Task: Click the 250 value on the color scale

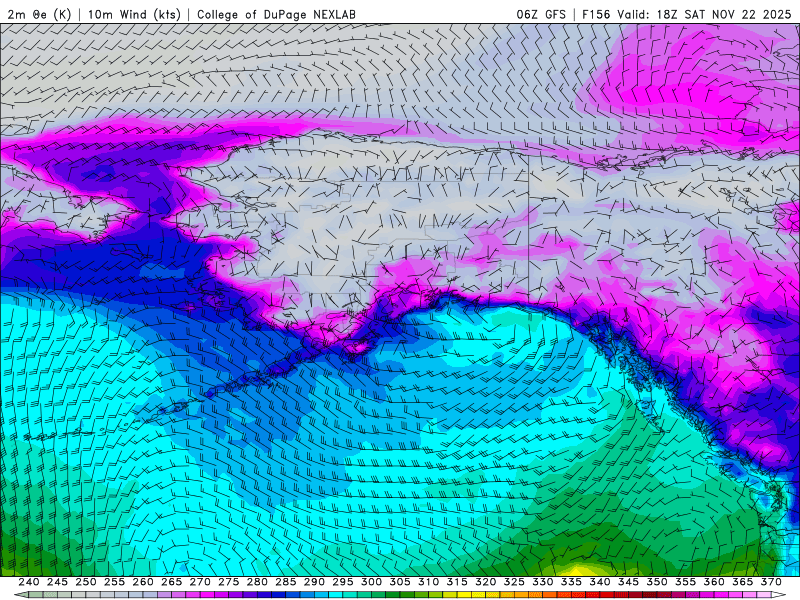Action: coord(86,582)
